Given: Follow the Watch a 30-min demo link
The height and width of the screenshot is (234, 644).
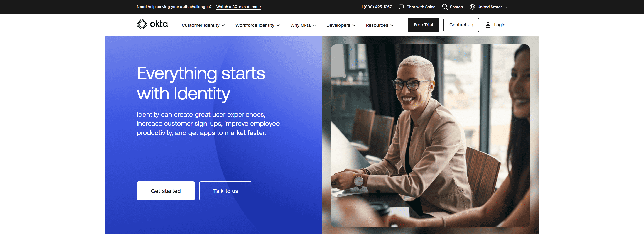Looking at the screenshot, I should (x=239, y=7).
